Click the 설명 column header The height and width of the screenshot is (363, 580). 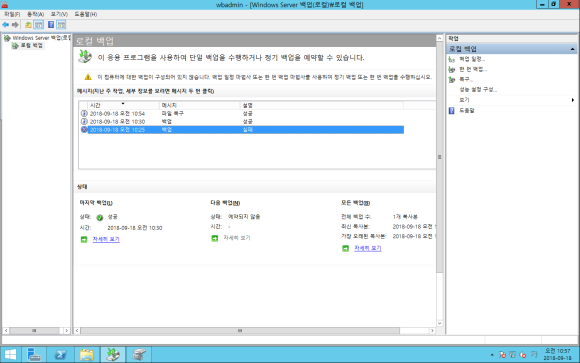[x=322, y=105]
